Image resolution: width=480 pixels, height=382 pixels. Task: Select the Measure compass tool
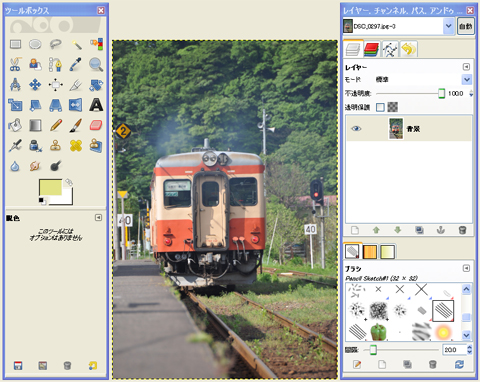point(15,85)
